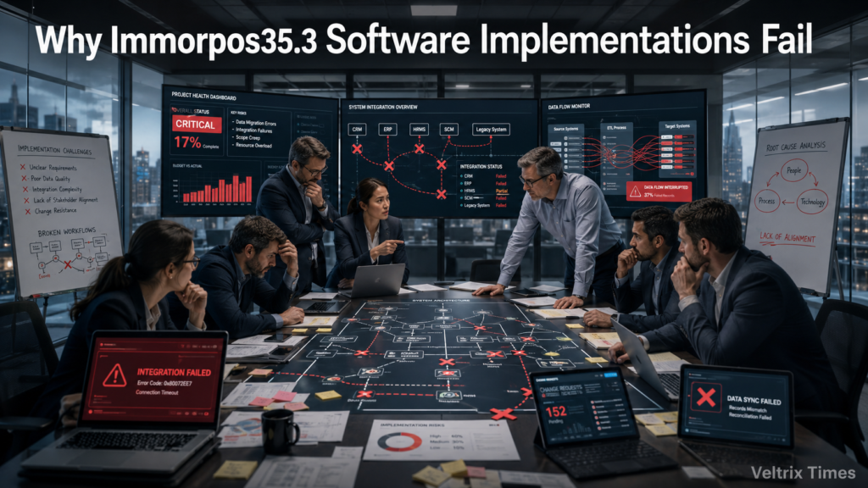Click Poor Data Quality on the whiteboard
The image size is (868, 488).
point(50,178)
